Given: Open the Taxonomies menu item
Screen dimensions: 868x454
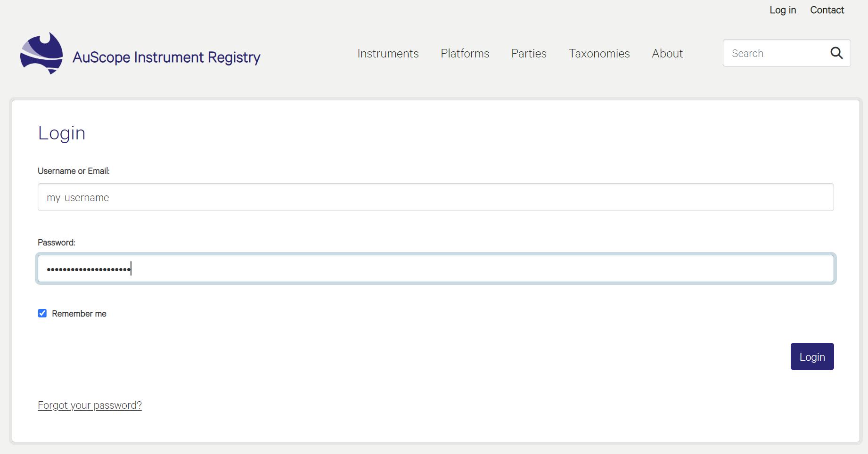Looking at the screenshot, I should tap(599, 53).
